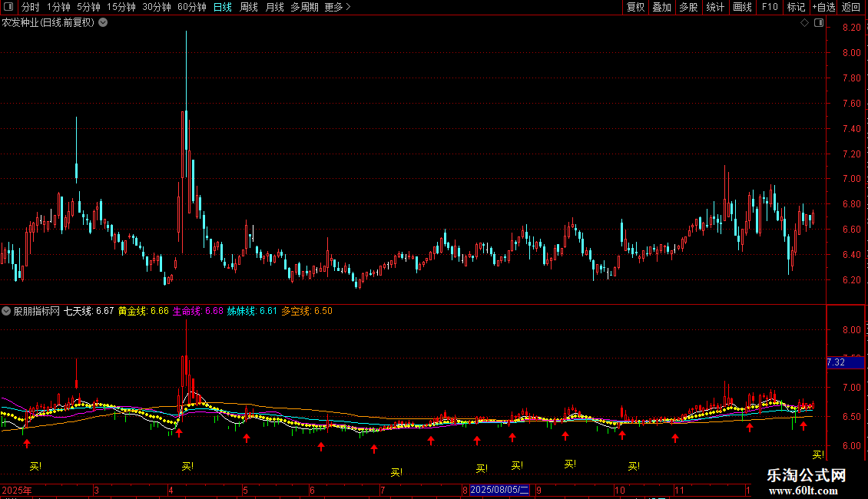Open the 画线 drawing tools

(x=742, y=7)
